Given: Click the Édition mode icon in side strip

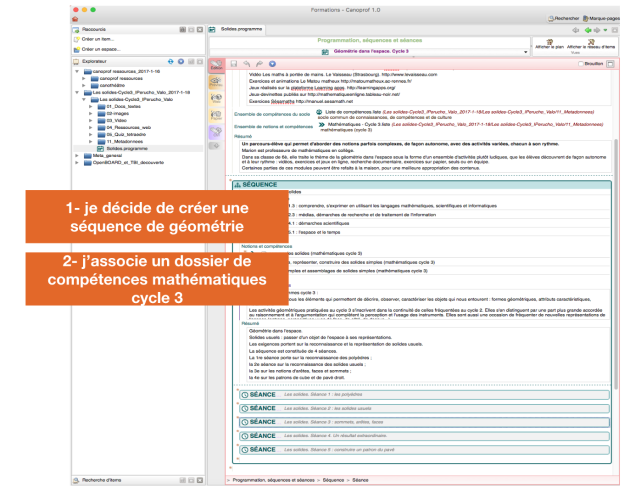Looking at the screenshot, I should click(x=217, y=66).
